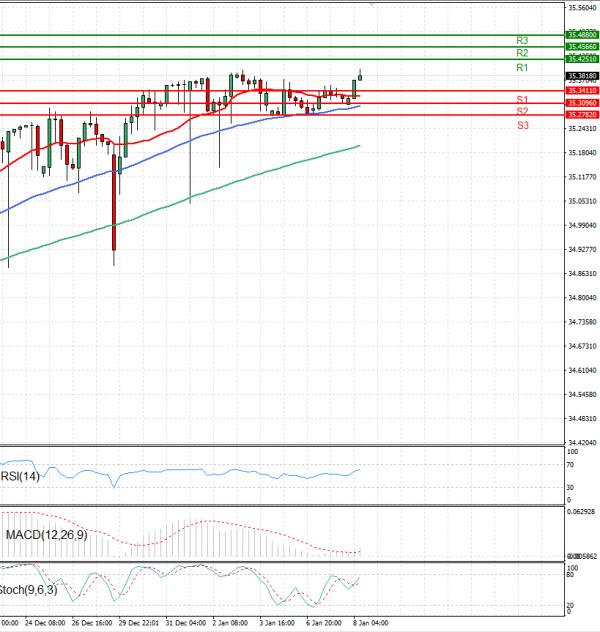Select the red 35.34110 price tag

(x=582, y=91)
